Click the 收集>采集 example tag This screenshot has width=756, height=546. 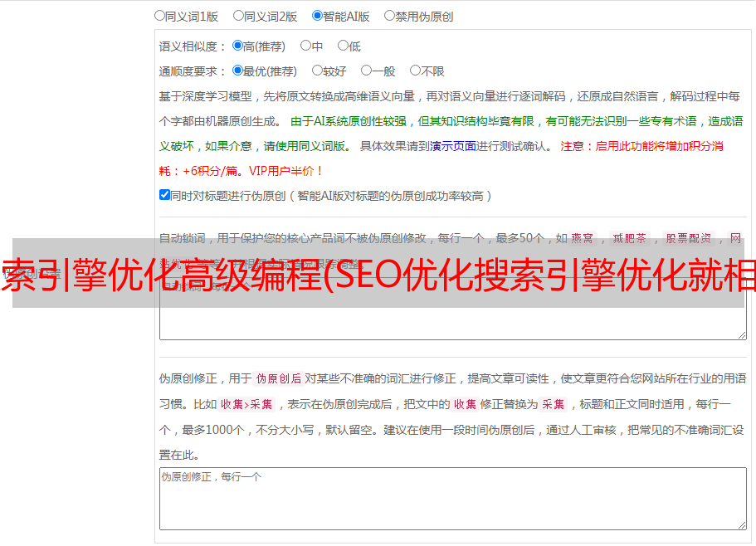(246, 404)
